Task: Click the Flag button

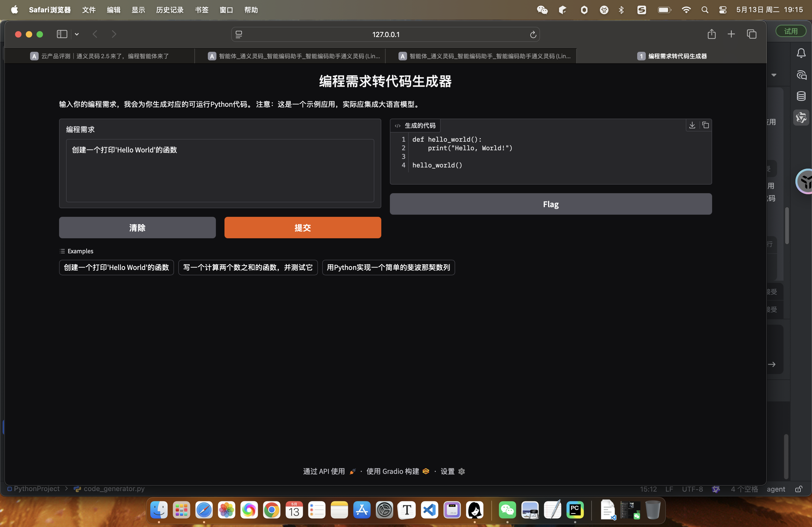Action: click(x=550, y=204)
